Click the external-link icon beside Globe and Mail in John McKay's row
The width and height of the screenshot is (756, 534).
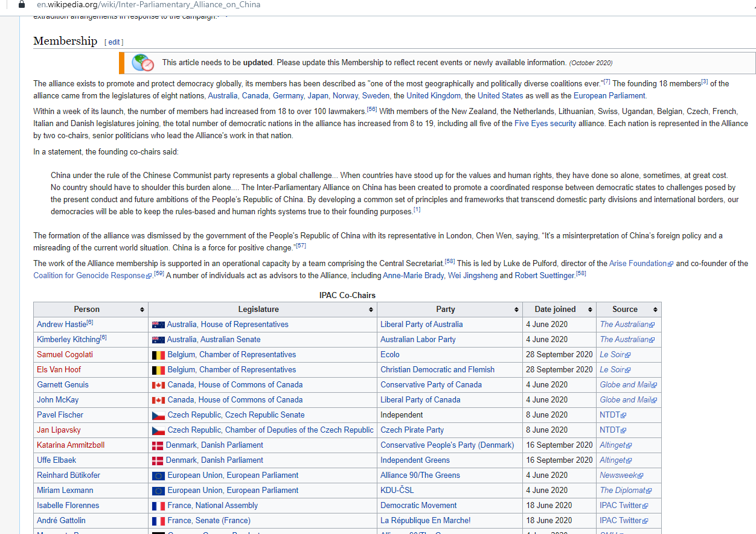[x=655, y=400]
